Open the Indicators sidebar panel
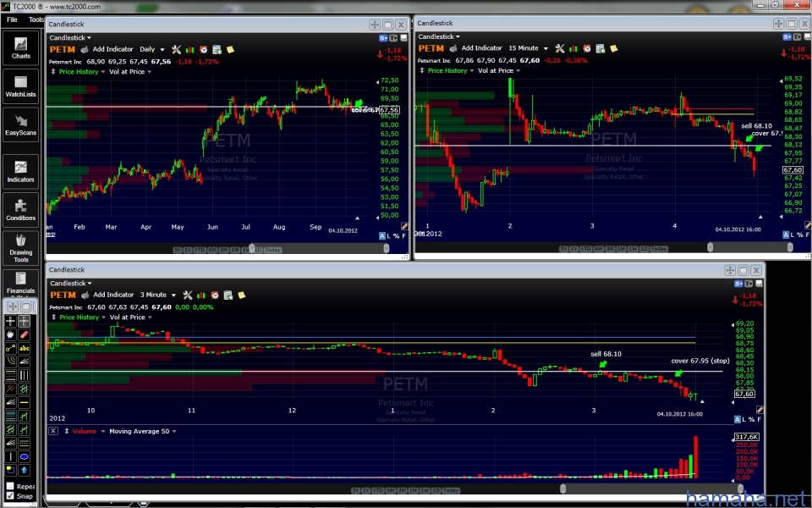The height and width of the screenshot is (508, 812). tap(20, 172)
